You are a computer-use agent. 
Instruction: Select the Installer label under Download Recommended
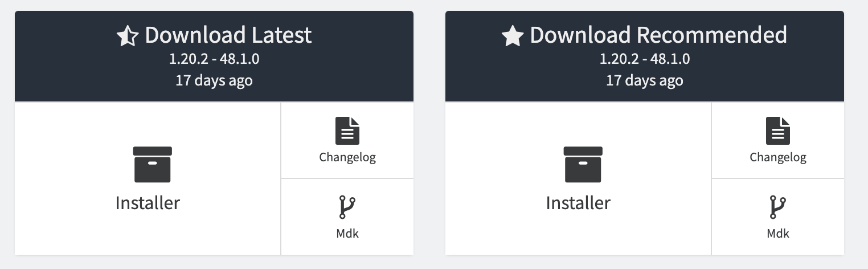(x=578, y=203)
